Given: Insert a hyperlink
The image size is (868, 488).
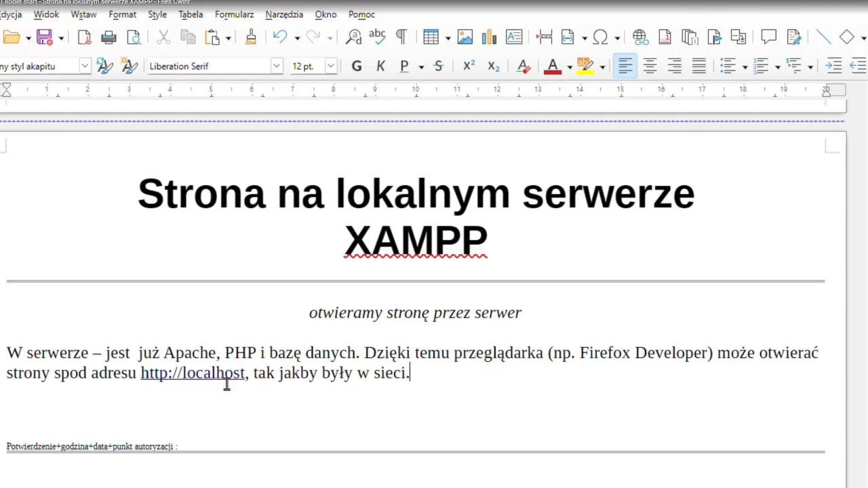Looking at the screenshot, I should (x=640, y=37).
